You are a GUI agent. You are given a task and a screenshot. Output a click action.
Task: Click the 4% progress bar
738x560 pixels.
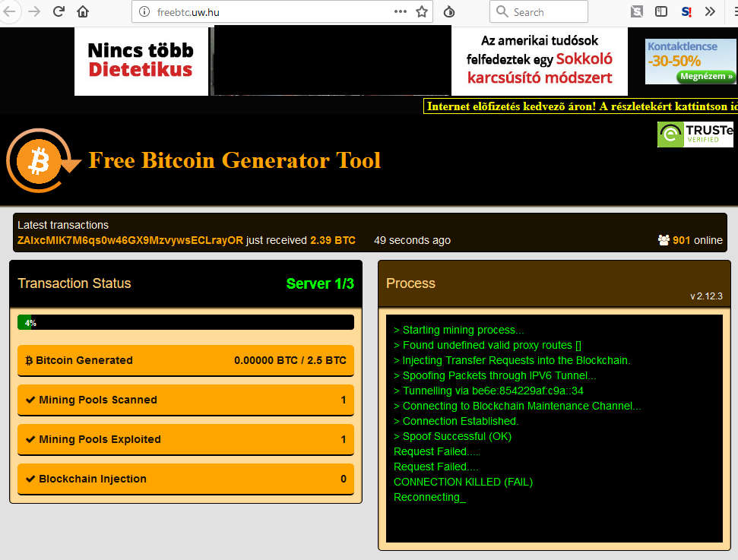[x=185, y=322]
